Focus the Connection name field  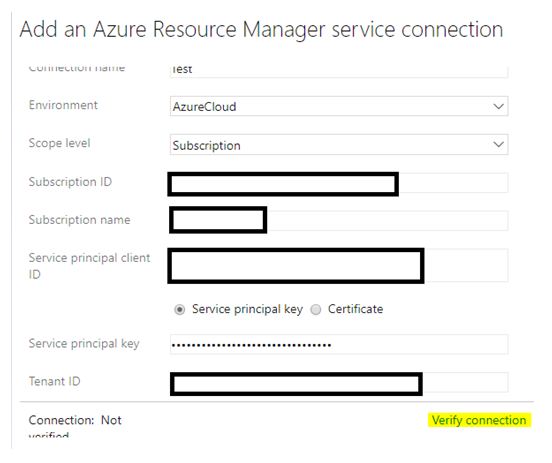pyautogui.click(x=339, y=71)
